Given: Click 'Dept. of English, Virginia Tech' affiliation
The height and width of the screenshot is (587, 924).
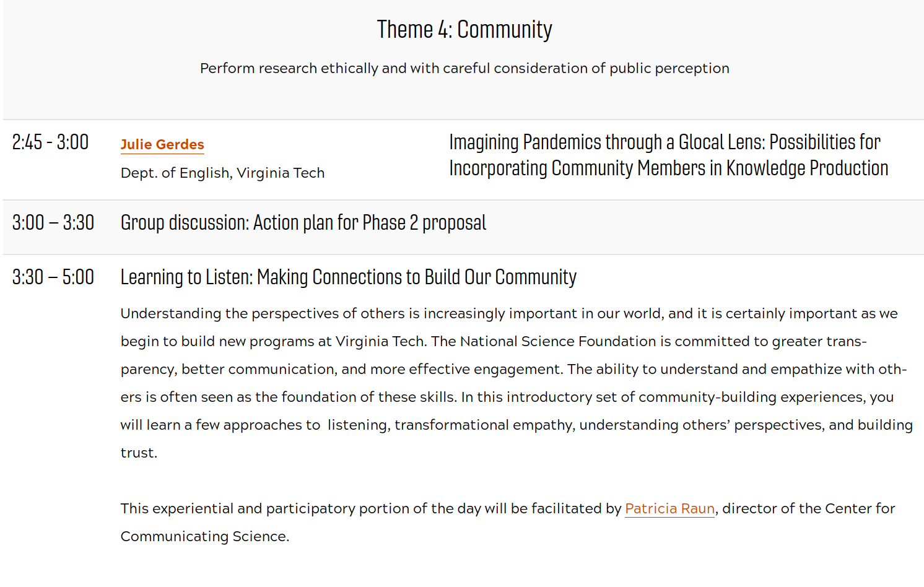Looking at the screenshot, I should tap(222, 173).
